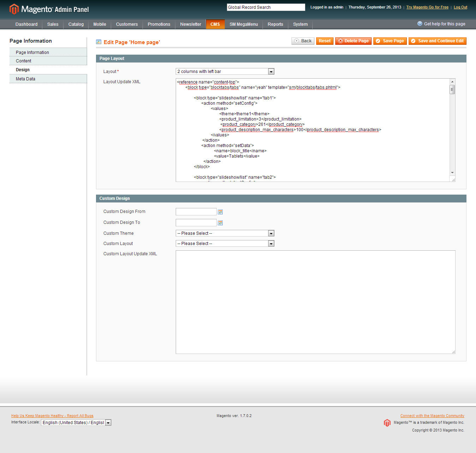Open Report All Bugs link
Image resolution: width=476 pixels, height=453 pixels.
pos(52,416)
